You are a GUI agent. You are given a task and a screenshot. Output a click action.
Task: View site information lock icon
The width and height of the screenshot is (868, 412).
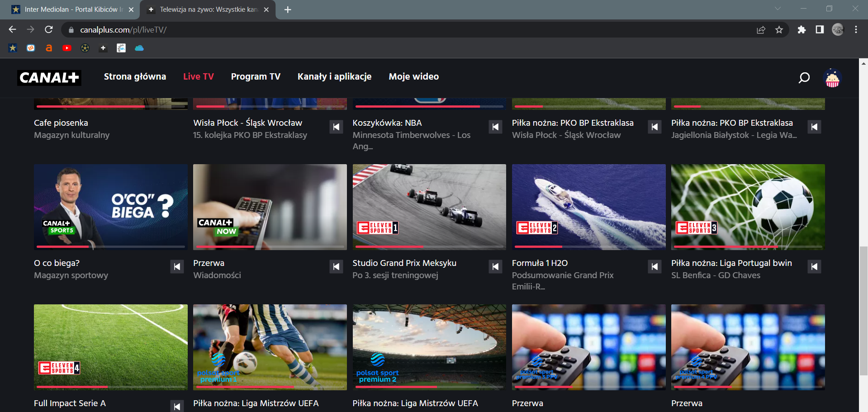(x=71, y=30)
